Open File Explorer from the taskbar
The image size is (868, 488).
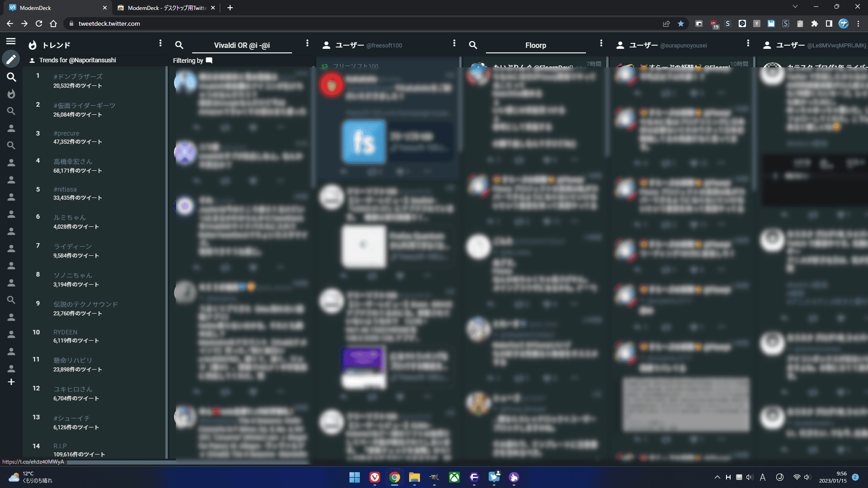click(415, 477)
